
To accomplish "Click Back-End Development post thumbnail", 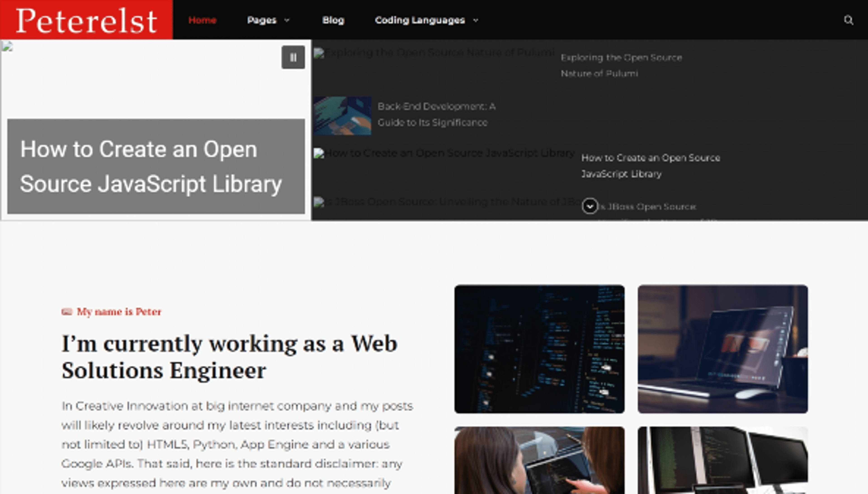I will click(342, 116).
